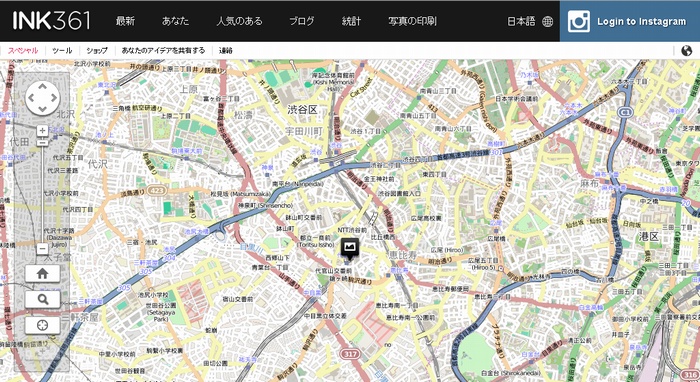Click the 中目黒立体交差 label
700x382 pixels.
click(x=325, y=316)
